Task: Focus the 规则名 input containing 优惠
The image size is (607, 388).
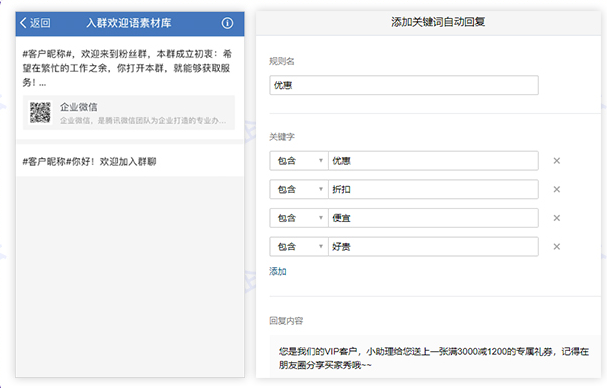Action: (x=404, y=85)
